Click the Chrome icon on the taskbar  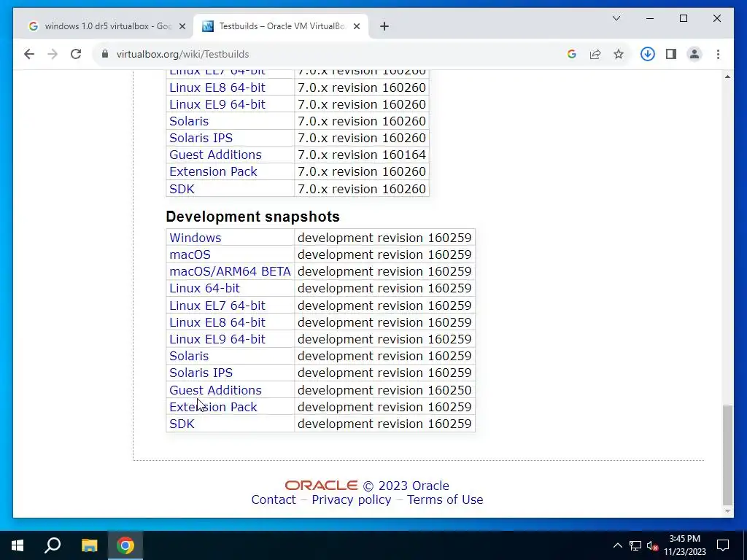tap(125, 545)
